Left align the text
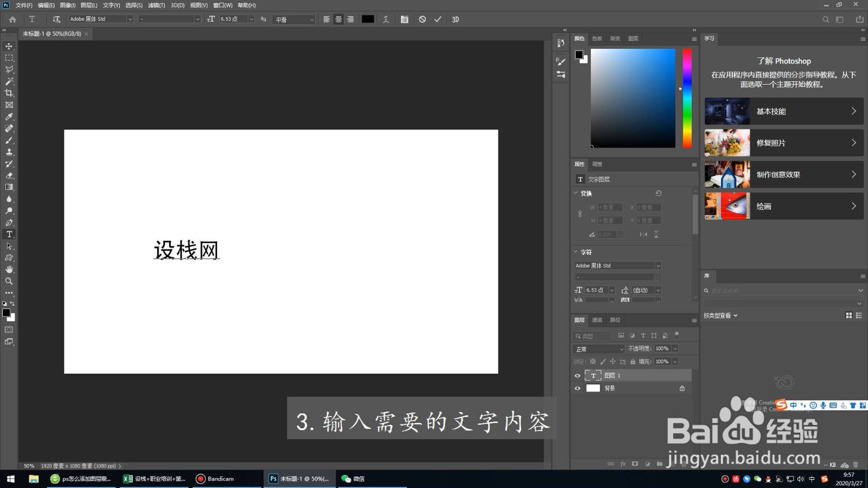The height and width of the screenshot is (488, 868). coord(327,20)
